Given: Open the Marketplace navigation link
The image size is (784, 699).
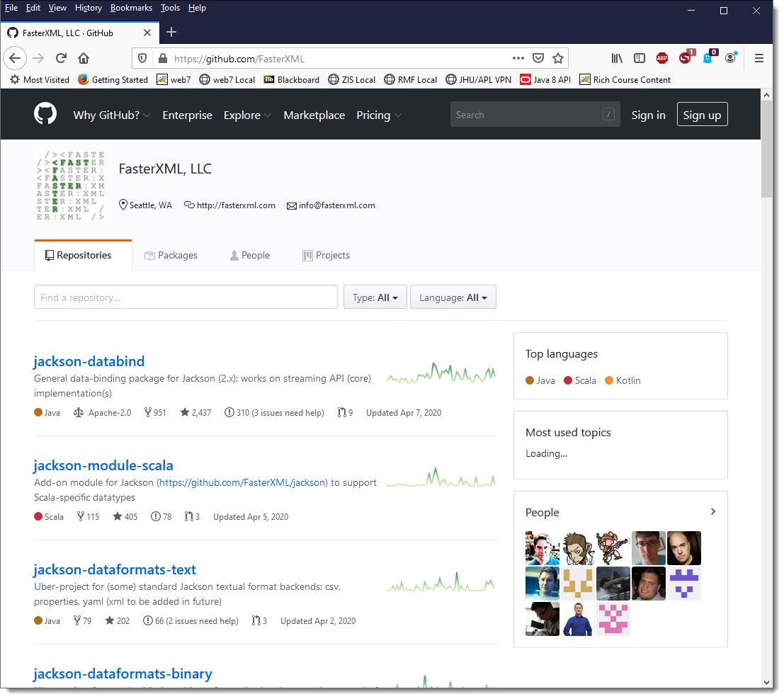Looking at the screenshot, I should coord(315,115).
